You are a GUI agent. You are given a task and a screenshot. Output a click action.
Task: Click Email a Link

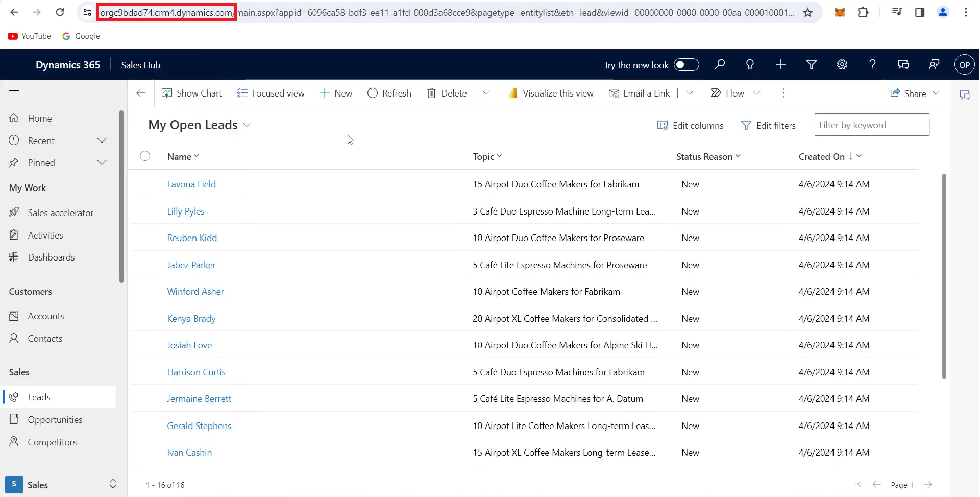click(640, 93)
